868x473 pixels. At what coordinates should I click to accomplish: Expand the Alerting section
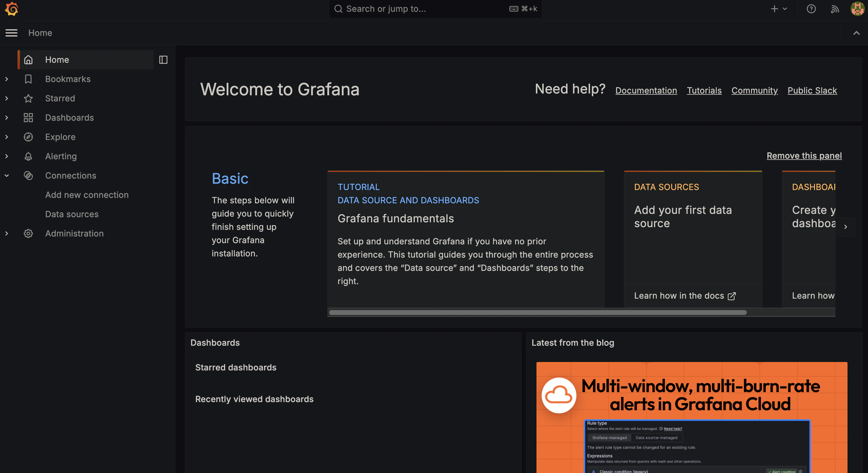coord(6,156)
